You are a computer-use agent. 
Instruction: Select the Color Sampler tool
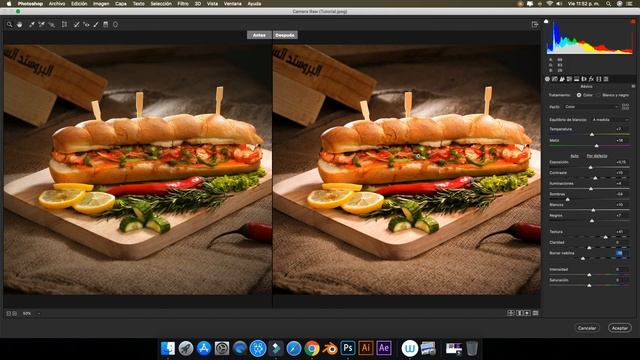[41, 25]
